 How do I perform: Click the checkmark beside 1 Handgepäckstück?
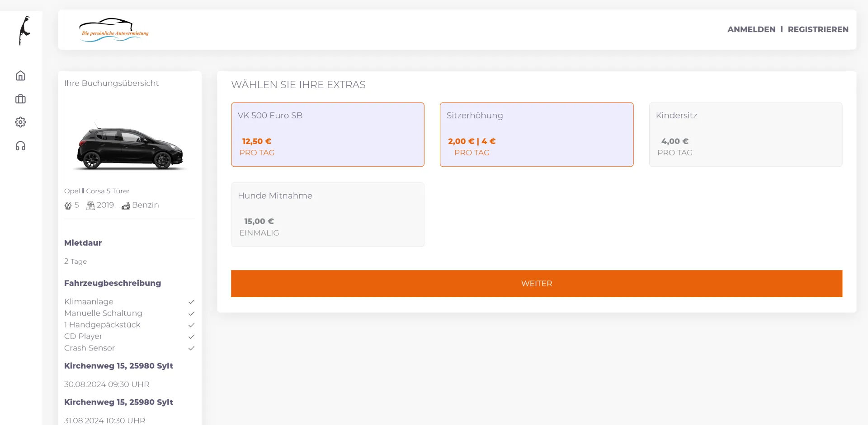[x=191, y=325]
